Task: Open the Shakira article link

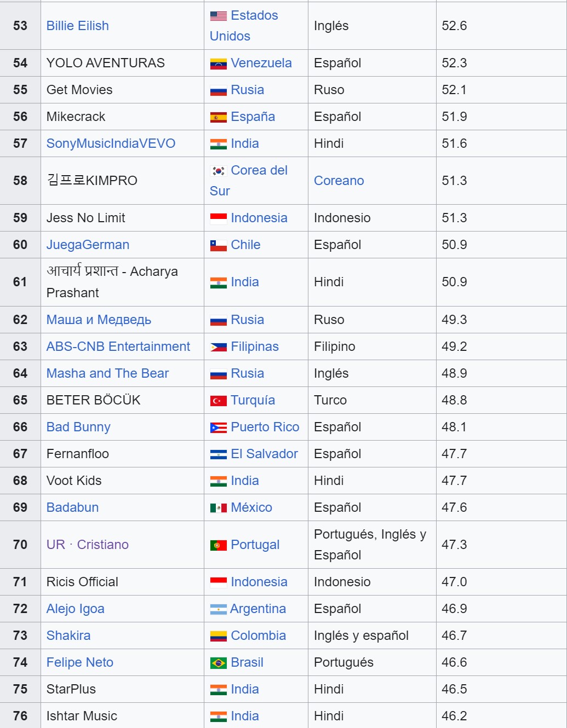Action: pyautogui.click(x=68, y=635)
